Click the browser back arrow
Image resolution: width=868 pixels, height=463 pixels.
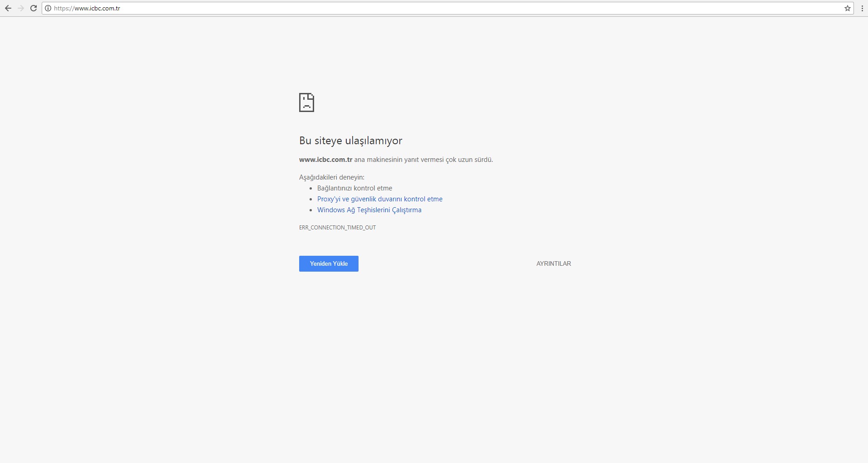tap(8, 8)
